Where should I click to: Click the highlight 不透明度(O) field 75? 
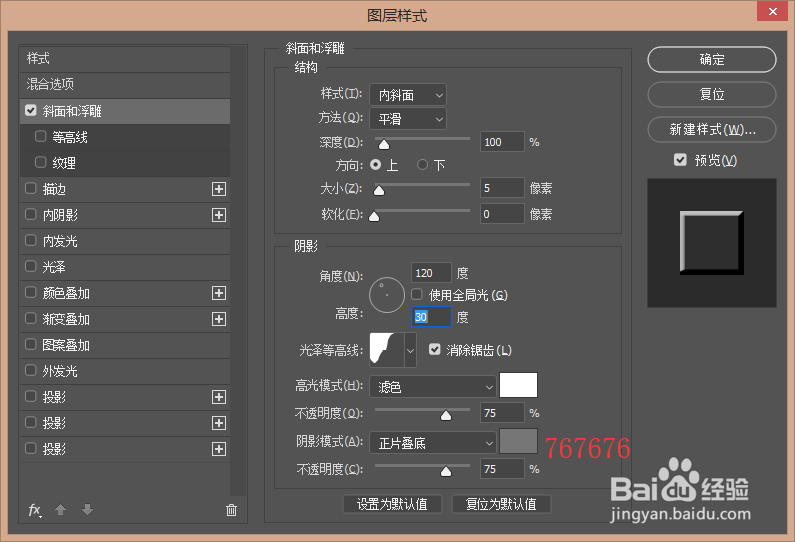(502, 413)
